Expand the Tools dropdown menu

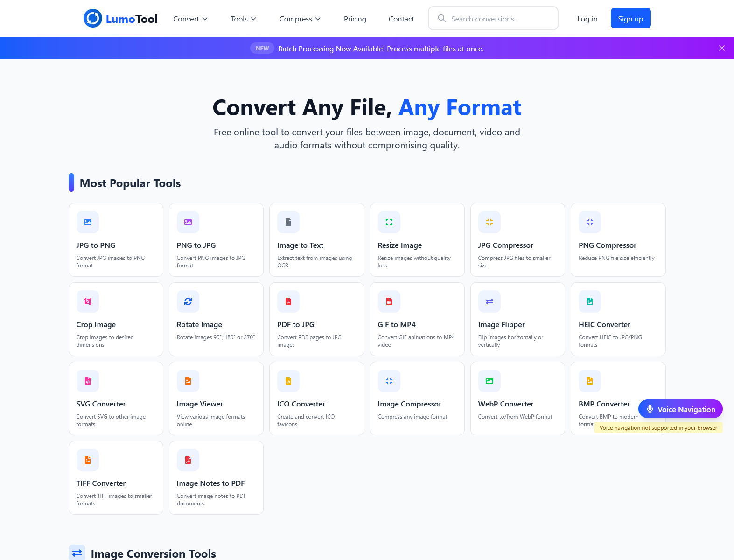(244, 19)
